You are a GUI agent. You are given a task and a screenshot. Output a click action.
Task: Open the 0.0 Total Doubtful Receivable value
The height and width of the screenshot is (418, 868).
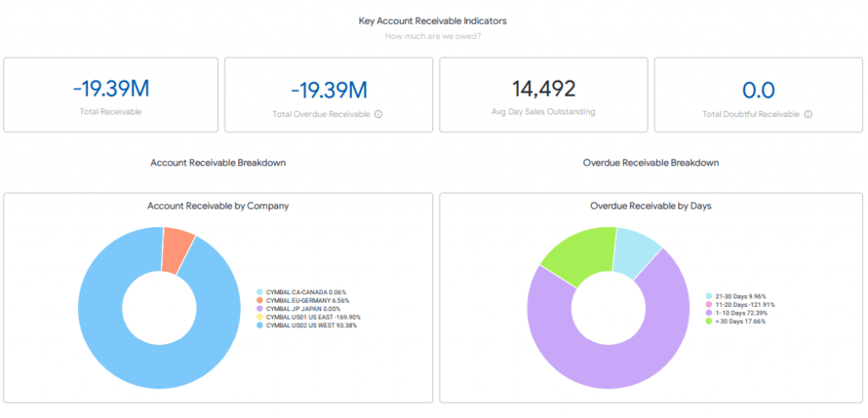coord(759,90)
